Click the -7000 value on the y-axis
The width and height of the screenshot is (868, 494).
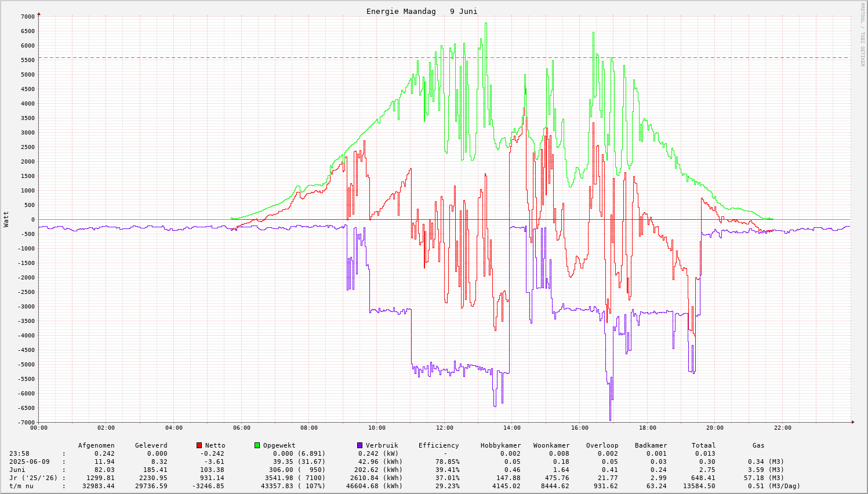click(26, 422)
